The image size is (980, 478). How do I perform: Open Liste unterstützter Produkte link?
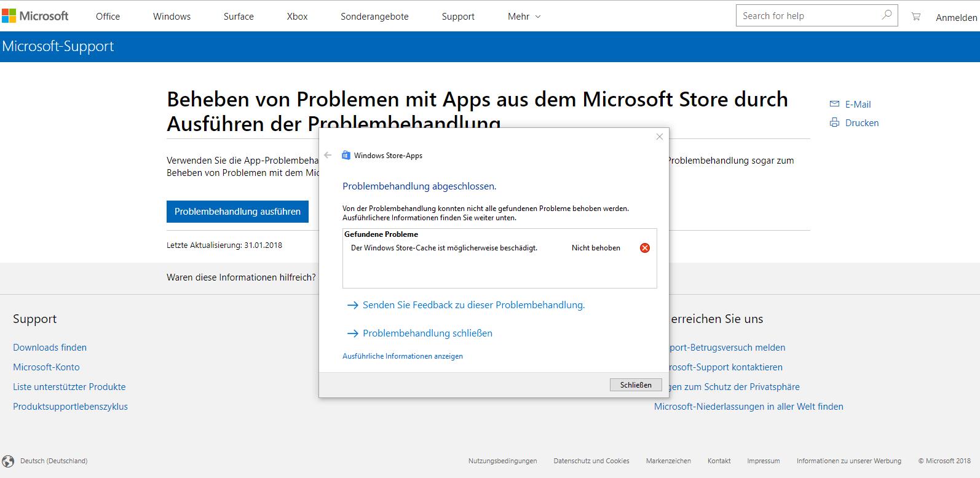click(69, 387)
